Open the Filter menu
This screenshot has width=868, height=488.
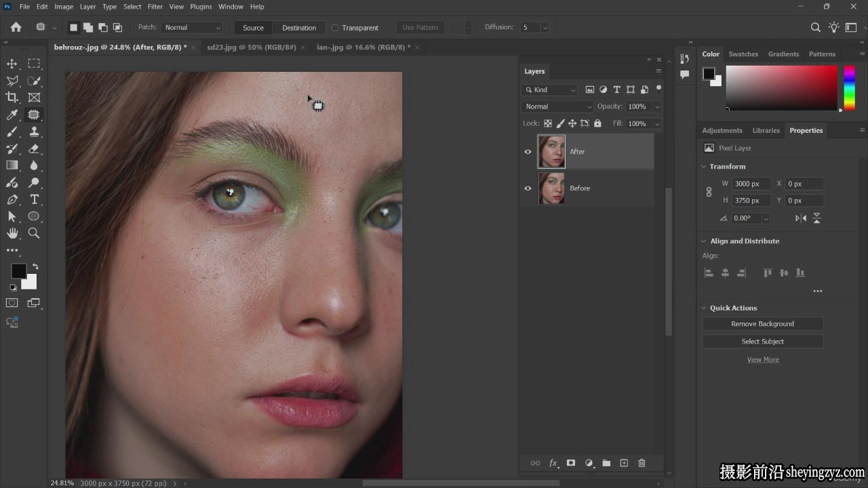pos(155,7)
